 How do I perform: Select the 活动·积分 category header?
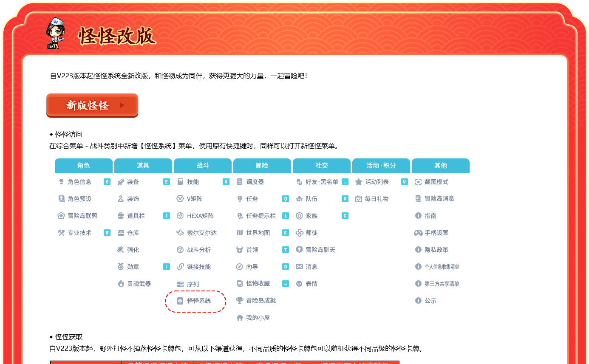(x=381, y=166)
